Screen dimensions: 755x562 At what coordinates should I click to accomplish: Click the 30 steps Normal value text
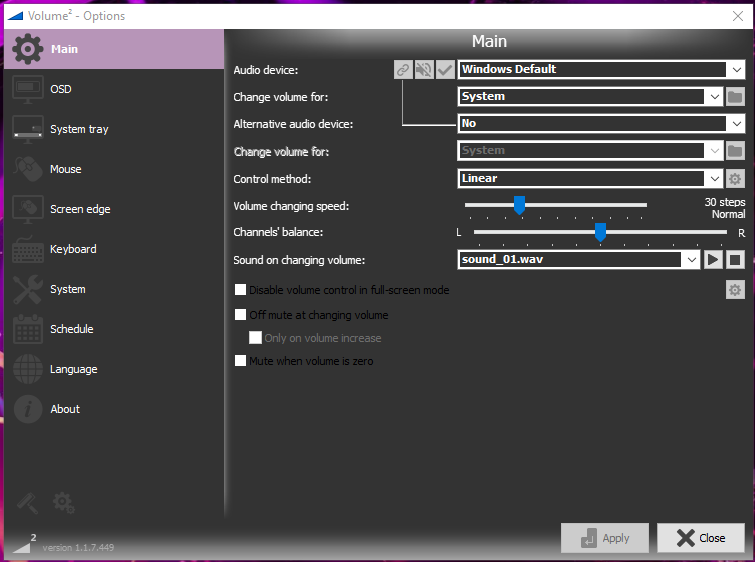tap(725, 208)
